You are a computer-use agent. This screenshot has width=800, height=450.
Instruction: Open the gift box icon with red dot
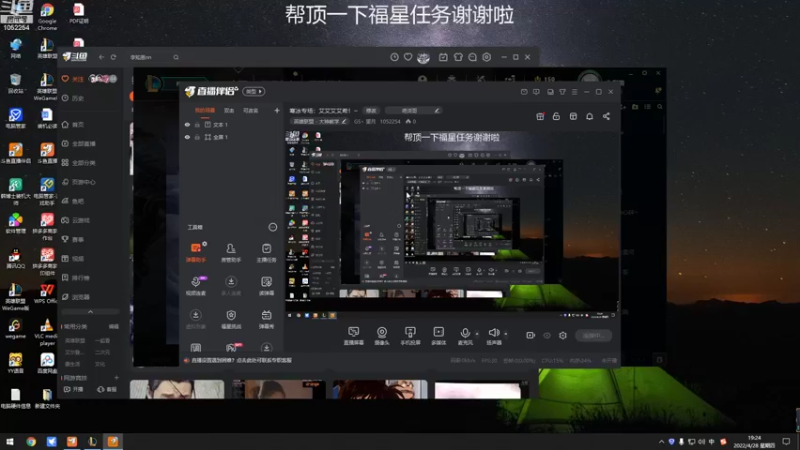click(540, 116)
